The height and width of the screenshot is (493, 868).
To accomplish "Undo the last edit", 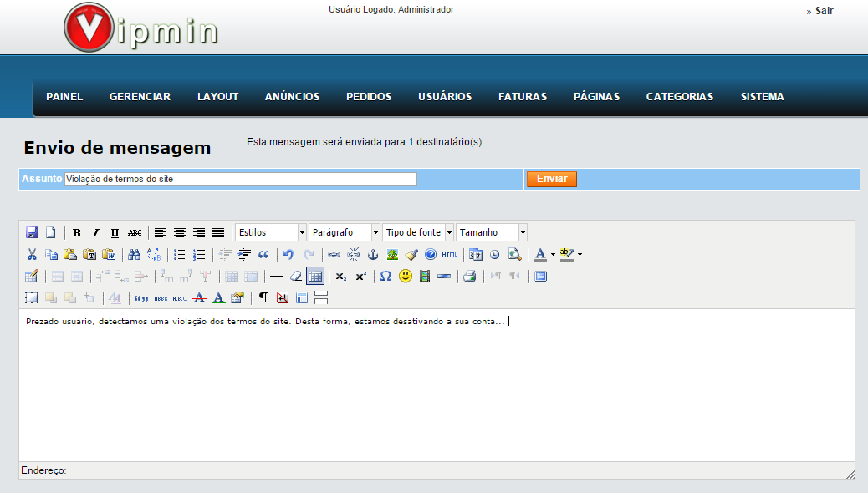I will (288, 255).
